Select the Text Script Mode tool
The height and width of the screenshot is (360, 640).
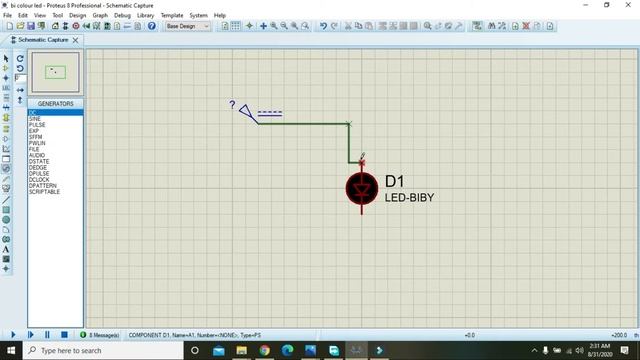click(x=6, y=98)
